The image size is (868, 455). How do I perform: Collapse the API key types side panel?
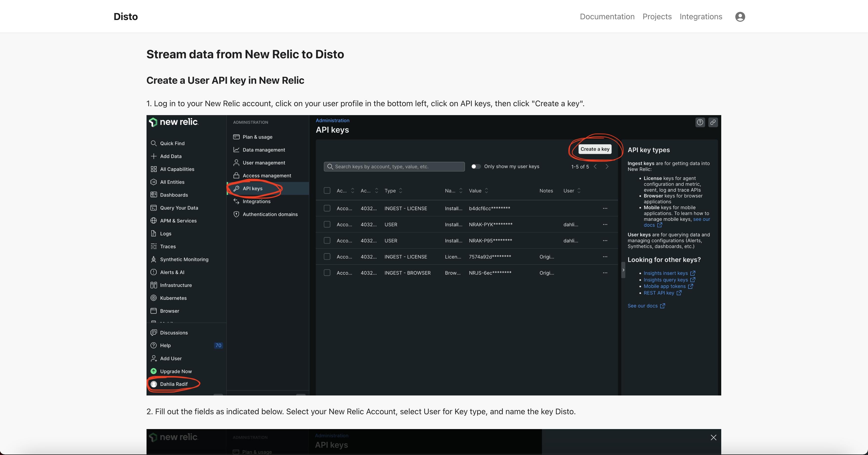coord(623,270)
